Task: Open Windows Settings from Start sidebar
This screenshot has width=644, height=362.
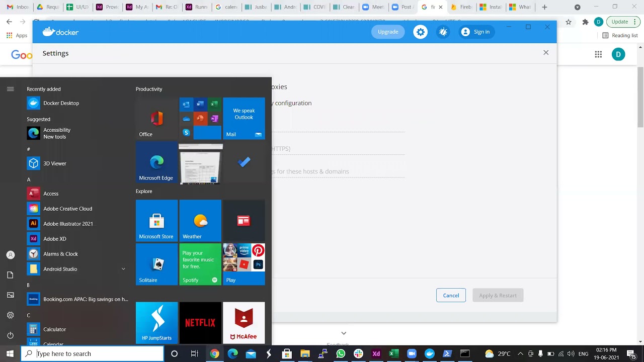Action: (x=10, y=315)
